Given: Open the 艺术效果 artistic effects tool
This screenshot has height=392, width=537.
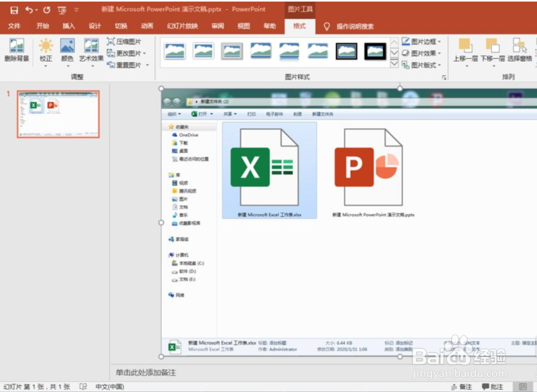Looking at the screenshot, I should (x=91, y=52).
